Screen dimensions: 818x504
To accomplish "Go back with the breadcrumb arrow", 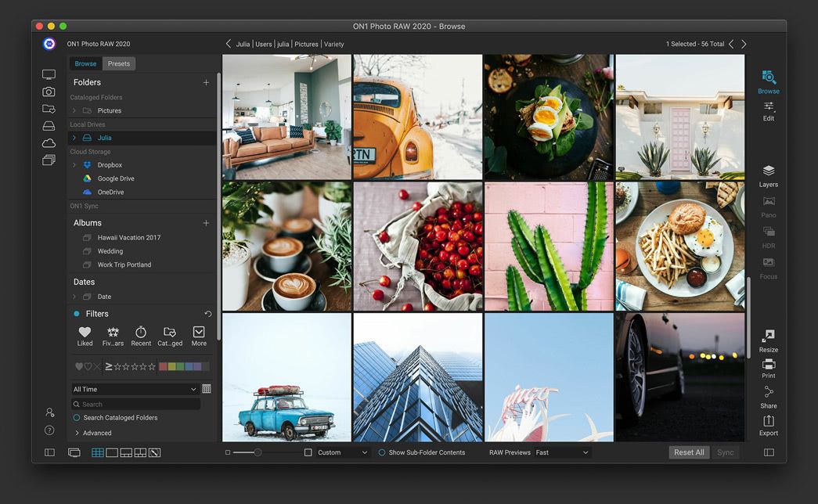I will coord(229,44).
